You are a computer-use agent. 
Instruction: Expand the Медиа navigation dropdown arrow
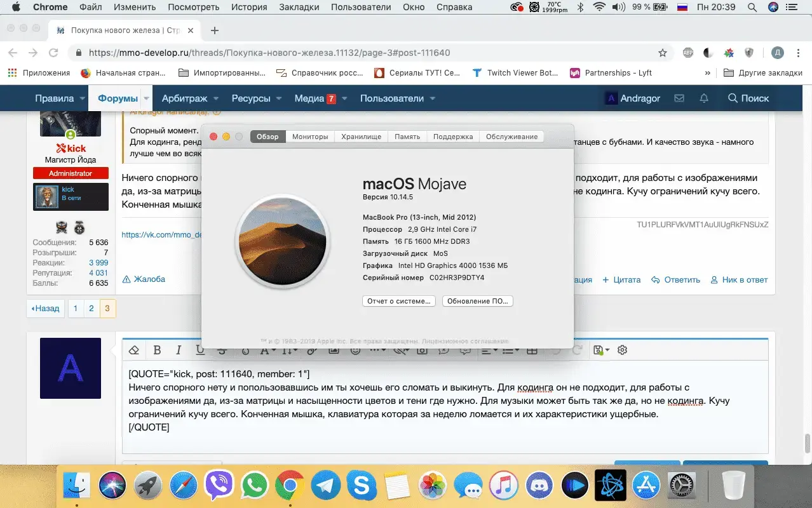[x=344, y=98]
